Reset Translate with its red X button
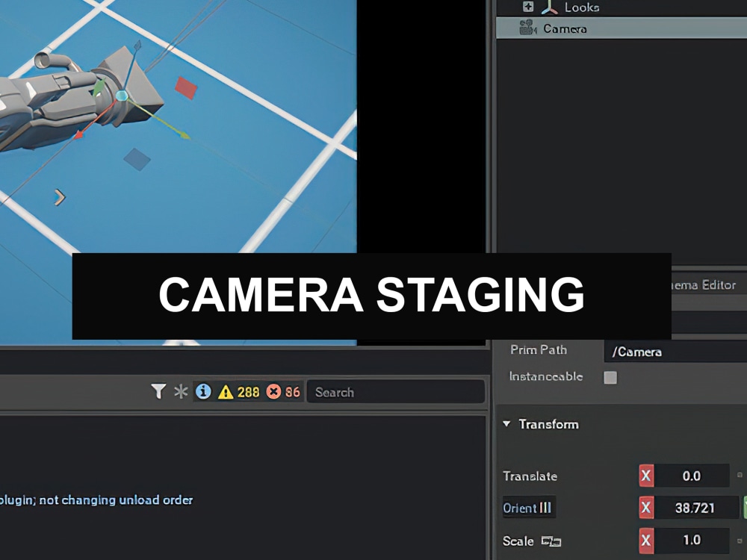Viewport: 747px width, 560px height. pos(647,476)
